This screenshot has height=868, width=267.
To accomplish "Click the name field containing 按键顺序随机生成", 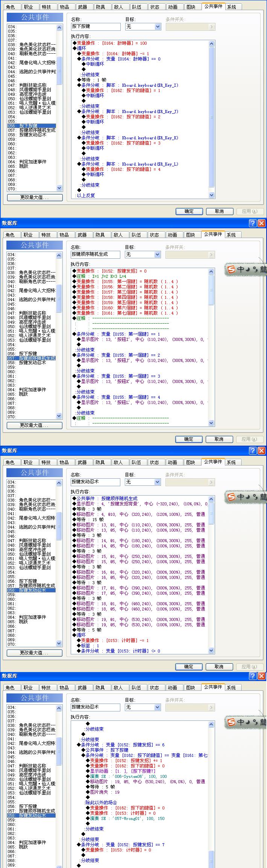I will click(x=96, y=255).
